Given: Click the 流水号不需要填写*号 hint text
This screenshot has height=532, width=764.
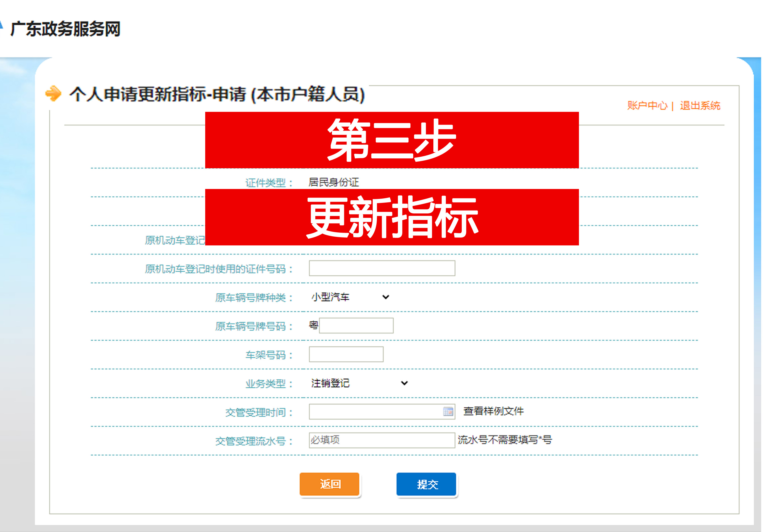Looking at the screenshot, I should pos(505,440).
